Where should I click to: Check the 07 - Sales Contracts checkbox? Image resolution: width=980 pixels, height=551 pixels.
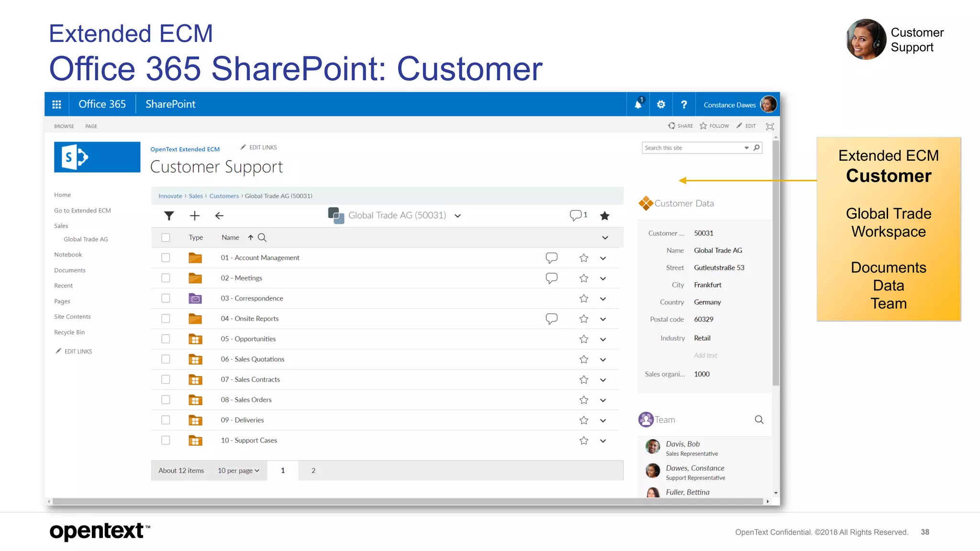[166, 379]
